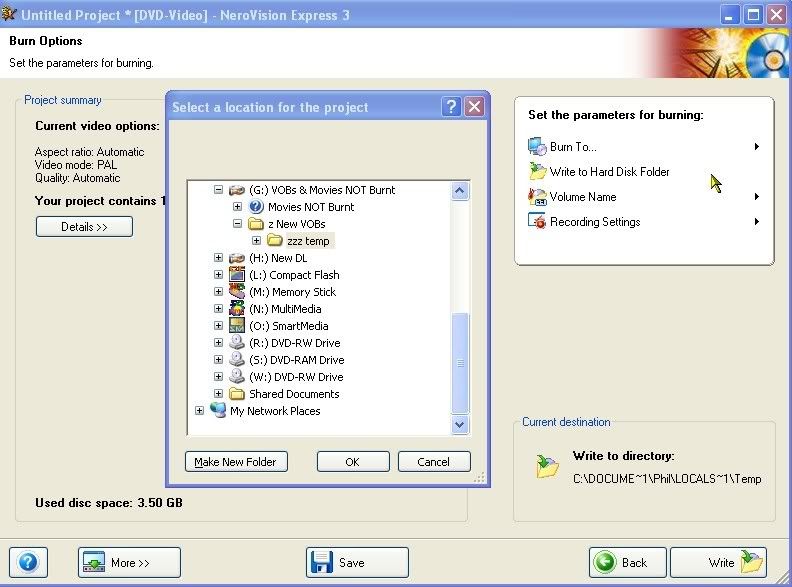Open the Volume Name submenu
792x587 pixels.
(644, 197)
